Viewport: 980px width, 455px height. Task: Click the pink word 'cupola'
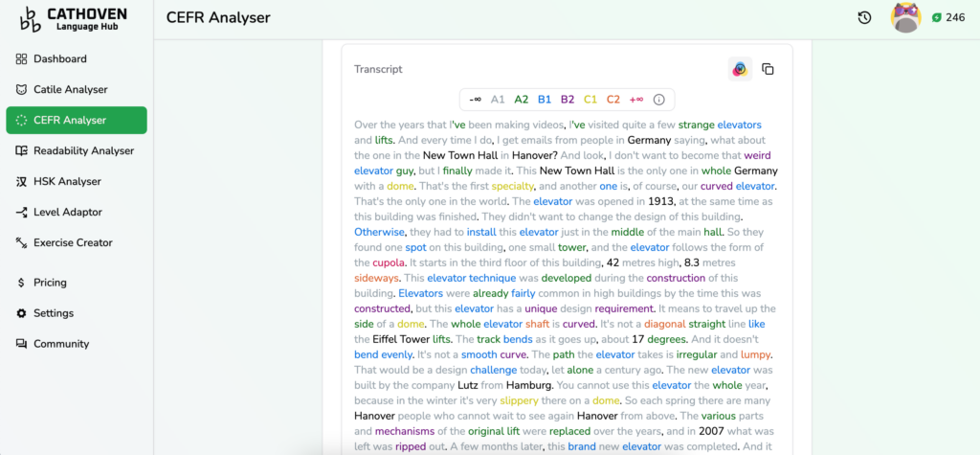(x=389, y=262)
